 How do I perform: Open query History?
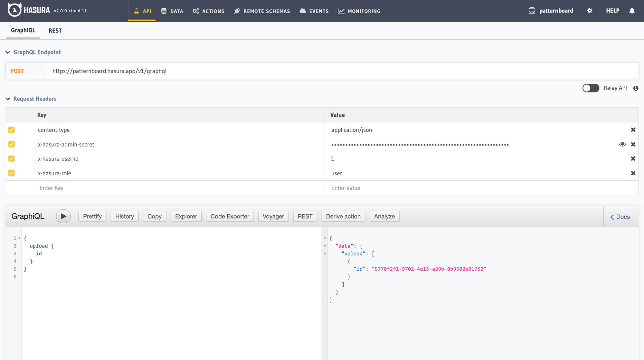pyautogui.click(x=125, y=216)
